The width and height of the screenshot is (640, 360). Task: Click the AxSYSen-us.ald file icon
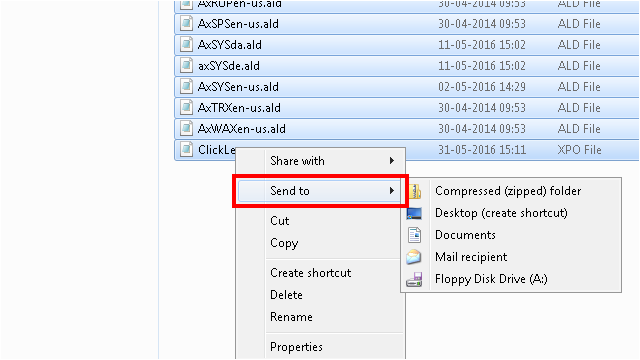click(x=187, y=87)
